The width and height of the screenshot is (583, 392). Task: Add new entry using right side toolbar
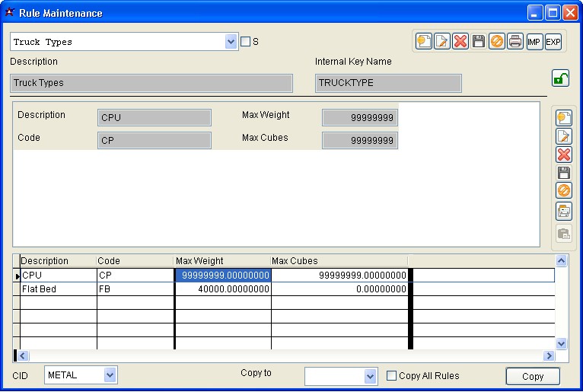tap(564, 118)
